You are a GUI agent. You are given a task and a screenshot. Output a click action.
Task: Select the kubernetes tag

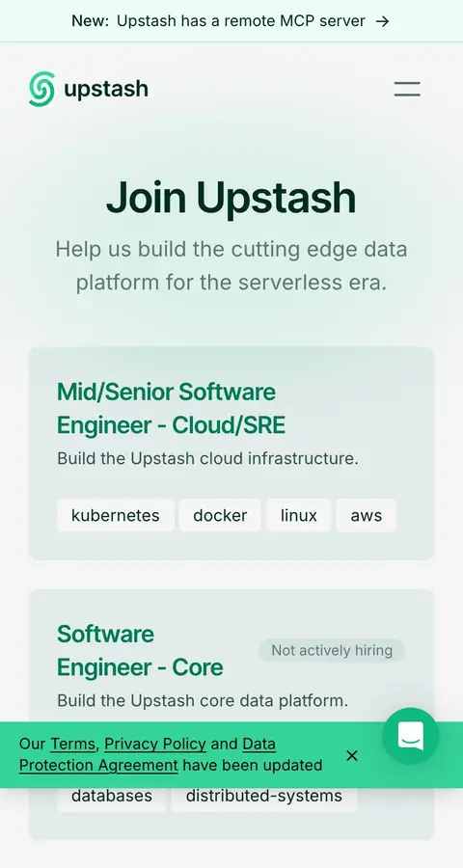115,515
